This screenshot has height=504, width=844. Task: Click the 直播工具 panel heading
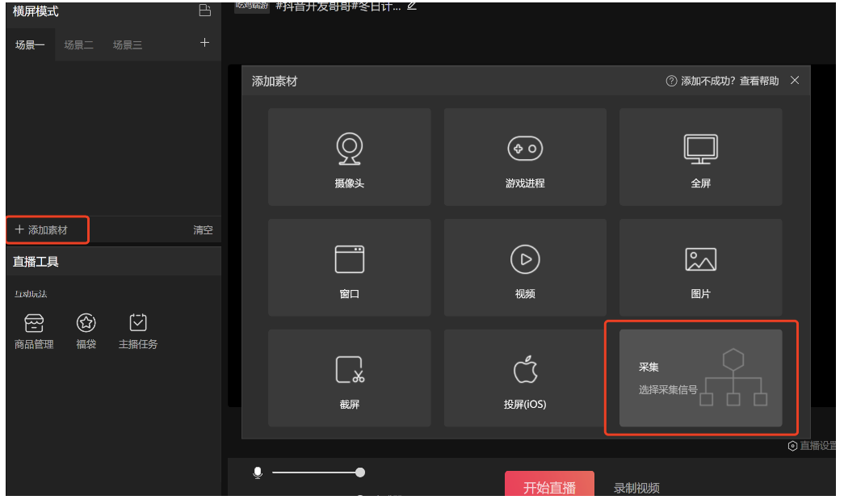tap(36, 262)
